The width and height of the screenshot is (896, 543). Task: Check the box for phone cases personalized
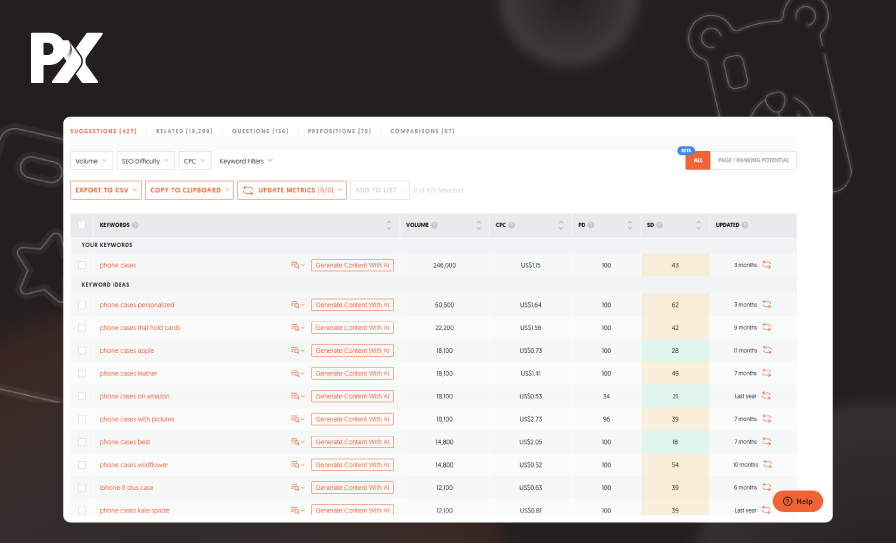point(82,305)
